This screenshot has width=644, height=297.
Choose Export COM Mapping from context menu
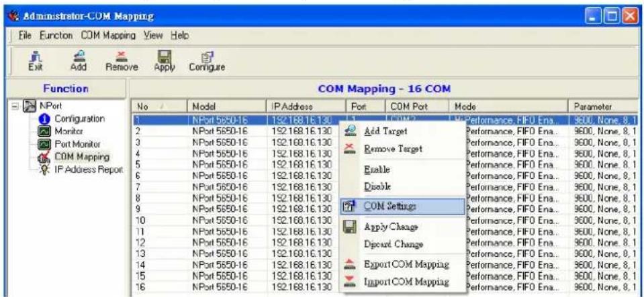click(402, 264)
